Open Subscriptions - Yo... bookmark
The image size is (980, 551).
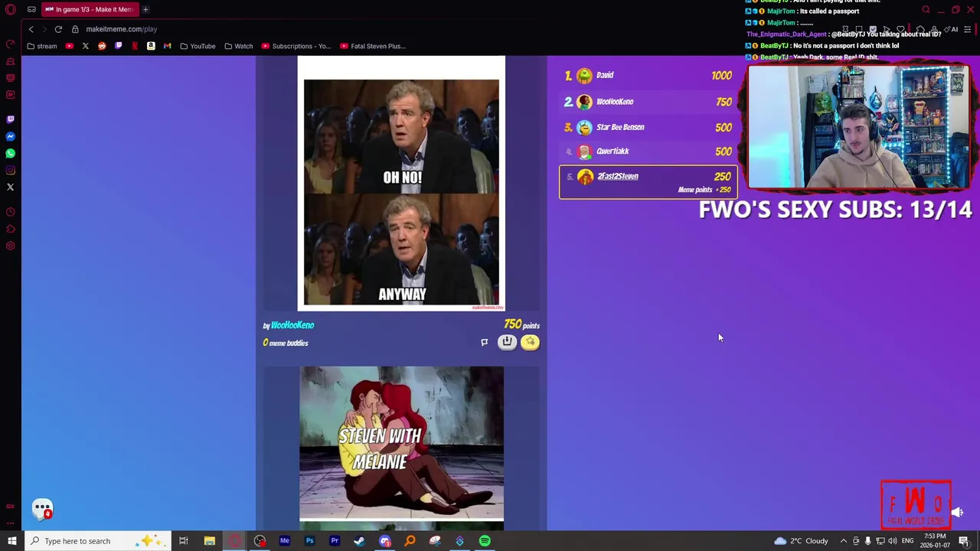pos(296,46)
